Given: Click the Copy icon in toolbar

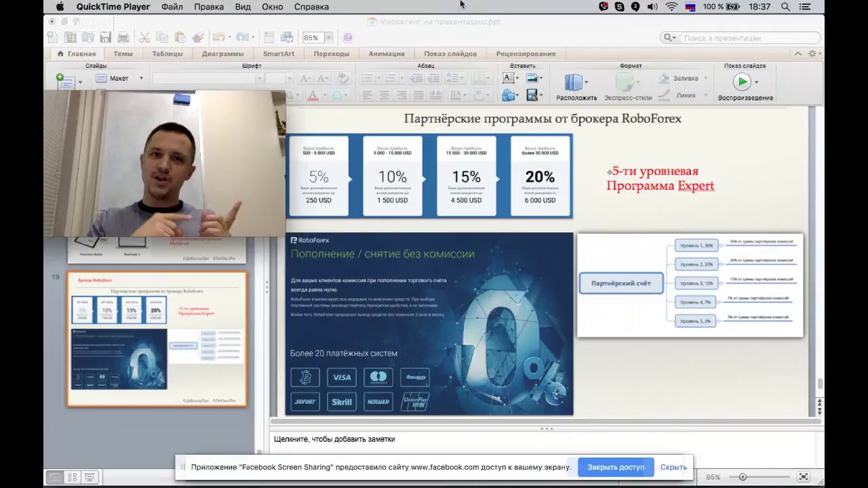Looking at the screenshot, I should tap(161, 38).
